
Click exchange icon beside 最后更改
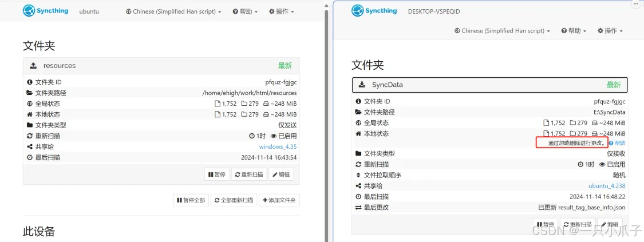pos(358,208)
